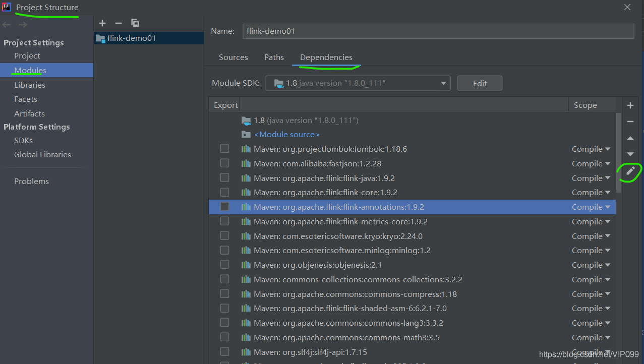Image resolution: width=644 pixels, height=364 pixels.
Task: Add dependency using plus icon beside Scope
Action: pos(630,105)
